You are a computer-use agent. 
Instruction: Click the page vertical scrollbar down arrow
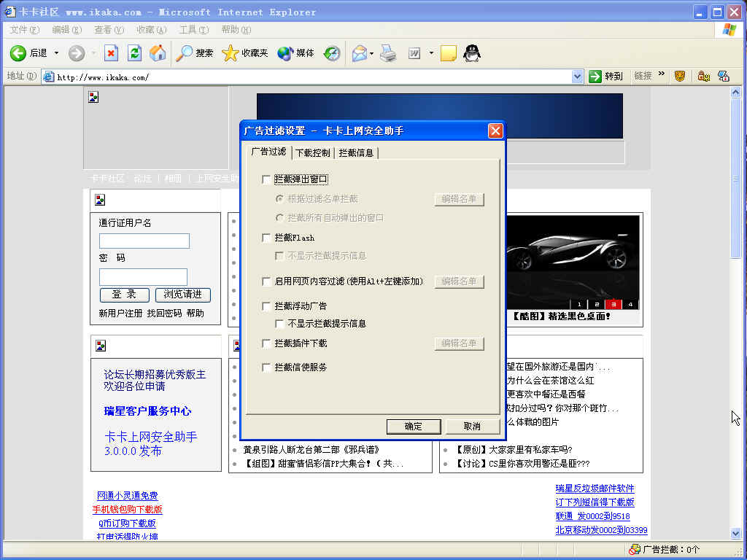pyautogui.click(x=735, y=534)
